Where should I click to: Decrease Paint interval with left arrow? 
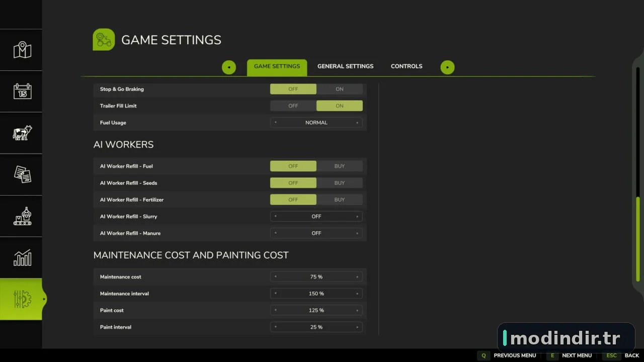pos(275,327)
